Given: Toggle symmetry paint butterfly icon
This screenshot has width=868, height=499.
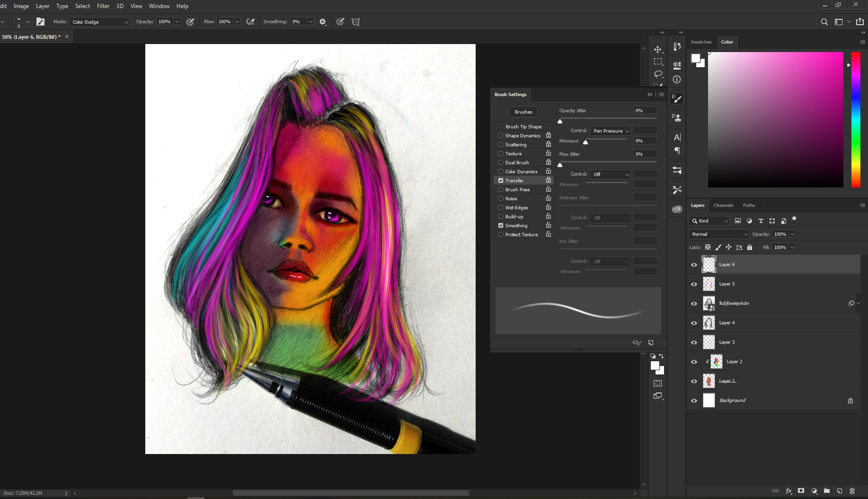Looking at the screenshot, I should pyautogui.click(x=355, y=22).
